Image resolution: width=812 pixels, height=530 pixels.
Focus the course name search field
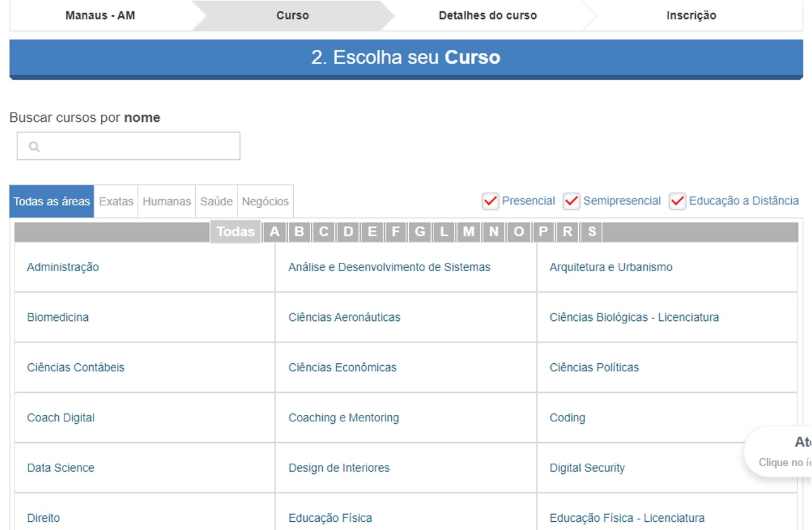tap(128, 146)
